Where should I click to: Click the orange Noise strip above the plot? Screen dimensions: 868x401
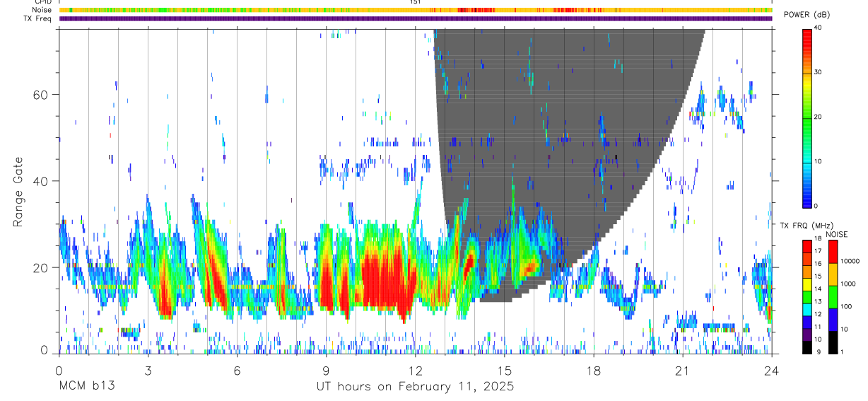point(416,10)
